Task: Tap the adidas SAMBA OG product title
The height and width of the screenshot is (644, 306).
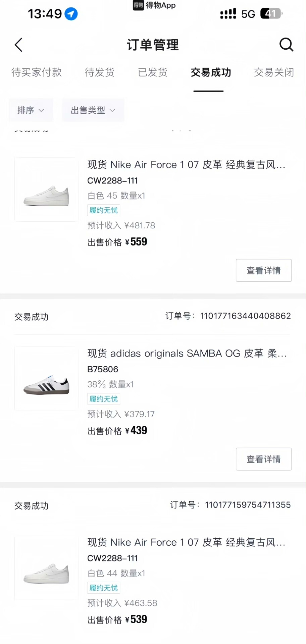Action: coord(187,354)
